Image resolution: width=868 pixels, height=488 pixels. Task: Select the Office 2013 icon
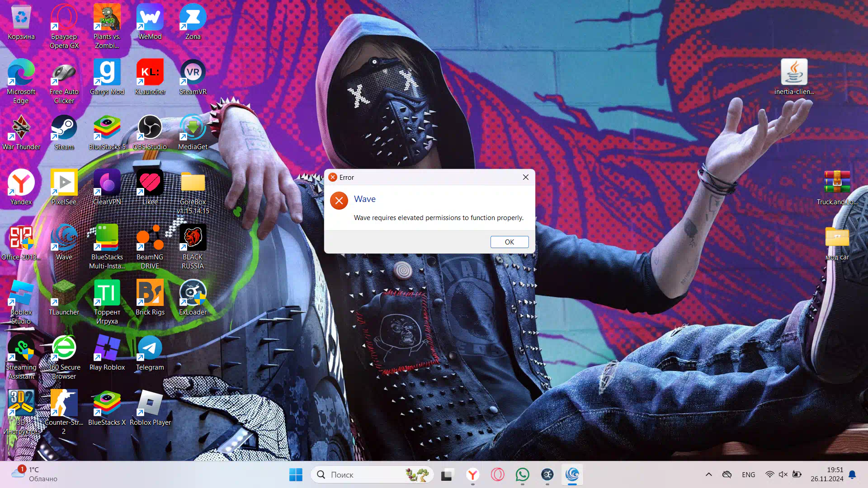[21, 242]
